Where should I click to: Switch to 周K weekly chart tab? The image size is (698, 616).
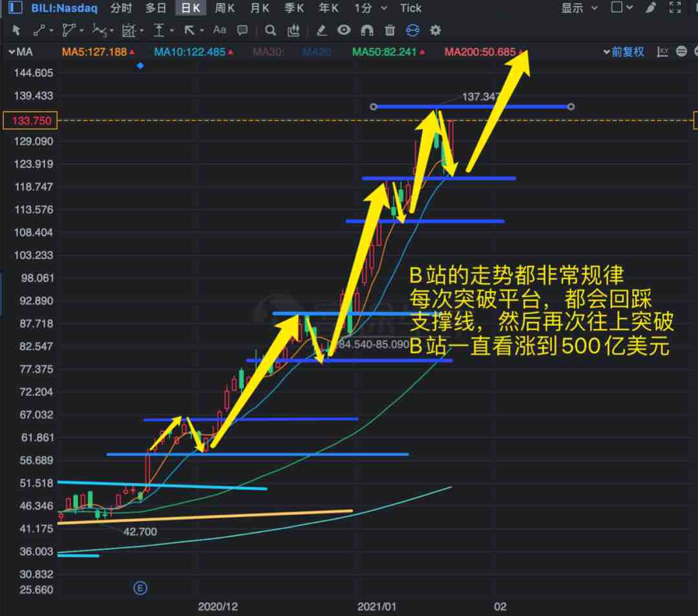click(225, 8)
